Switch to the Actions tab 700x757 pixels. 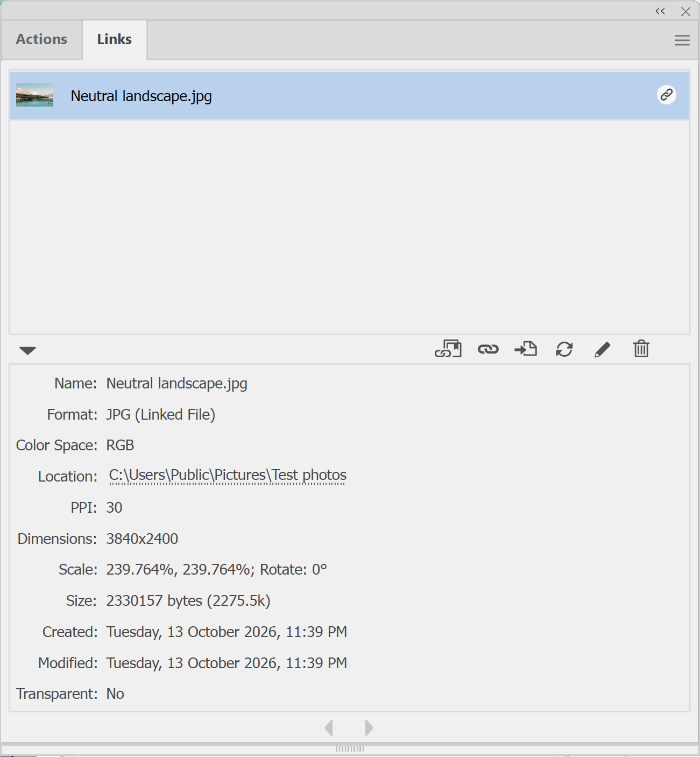tap(41, 39)
